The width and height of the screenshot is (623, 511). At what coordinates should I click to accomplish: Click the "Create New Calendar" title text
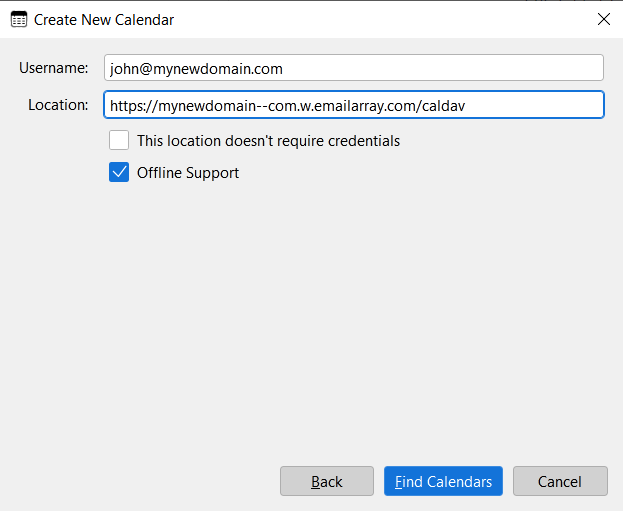tap(104, 19)
